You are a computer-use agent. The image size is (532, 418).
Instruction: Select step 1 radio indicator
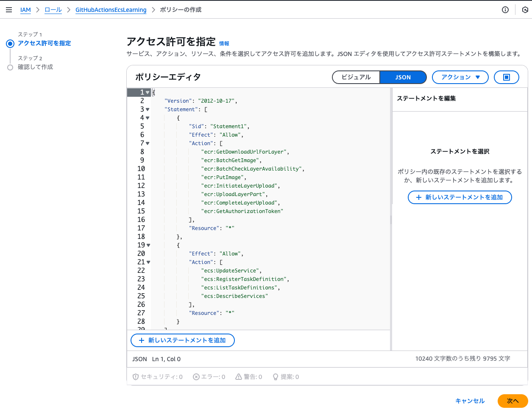(10, 43)
